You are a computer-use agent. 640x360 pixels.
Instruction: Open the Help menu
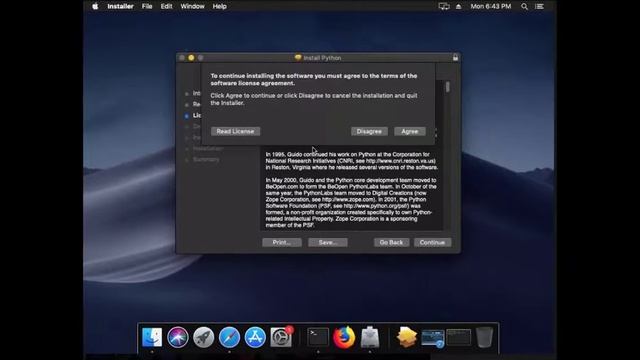219,6
